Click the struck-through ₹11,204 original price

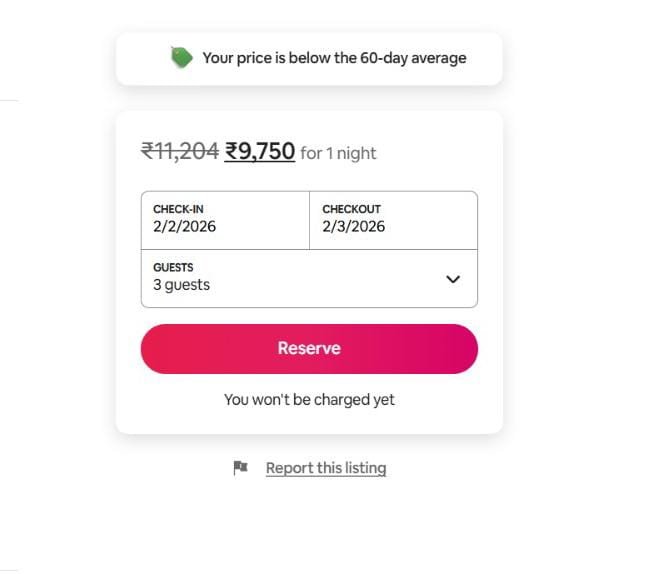pyautogui.click(x=180, y=151)
